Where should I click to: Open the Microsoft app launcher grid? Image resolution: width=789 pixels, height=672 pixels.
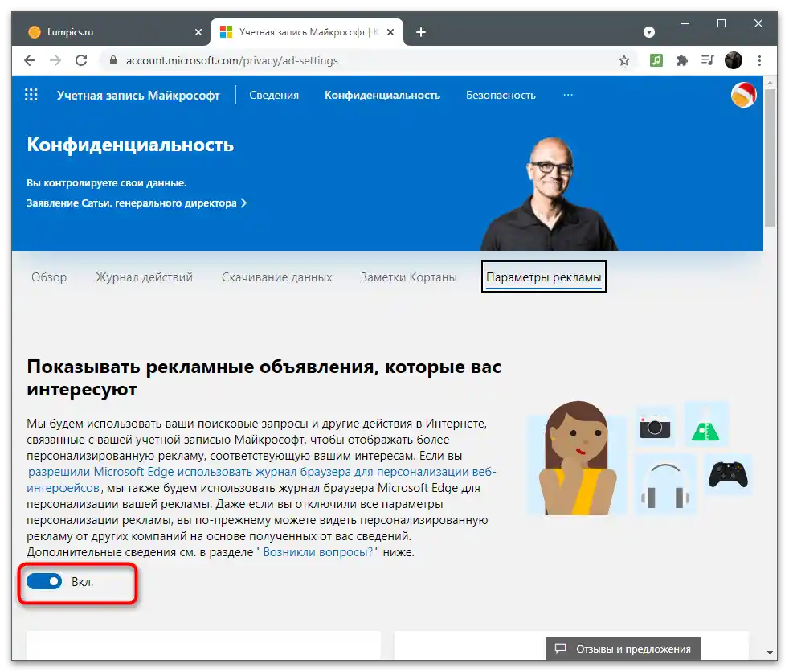(x=31, y=95)
